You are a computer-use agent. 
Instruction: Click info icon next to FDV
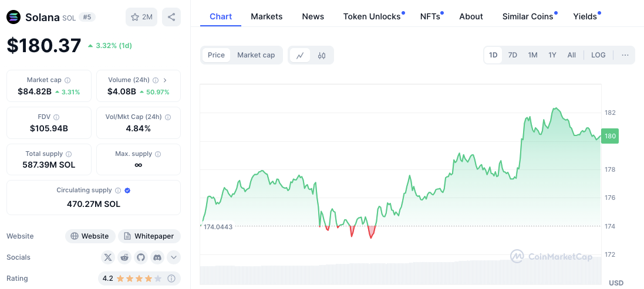click(x=57, y=117)
